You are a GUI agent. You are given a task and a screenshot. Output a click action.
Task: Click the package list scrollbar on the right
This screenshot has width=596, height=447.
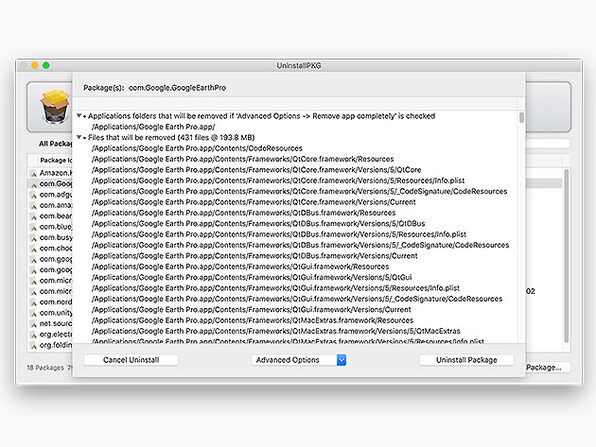coord(566,256)
